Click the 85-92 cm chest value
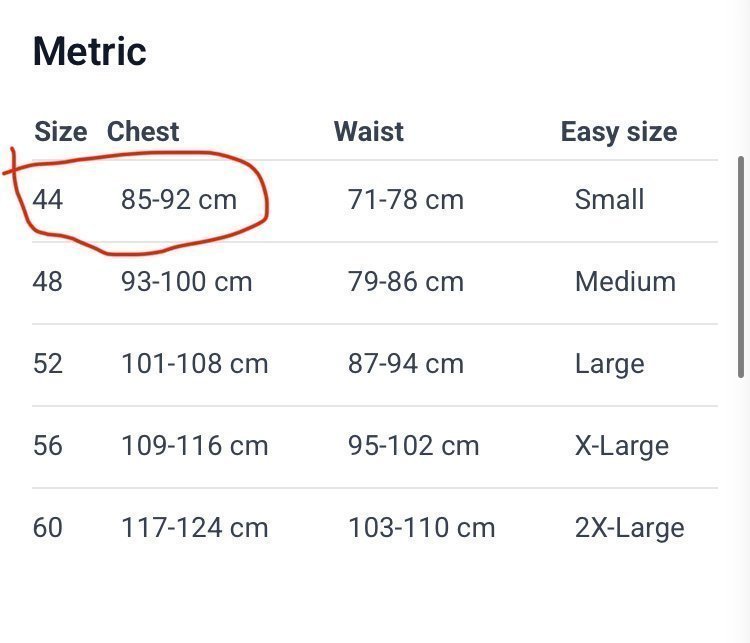750x643 pixels. click(179, 200)
